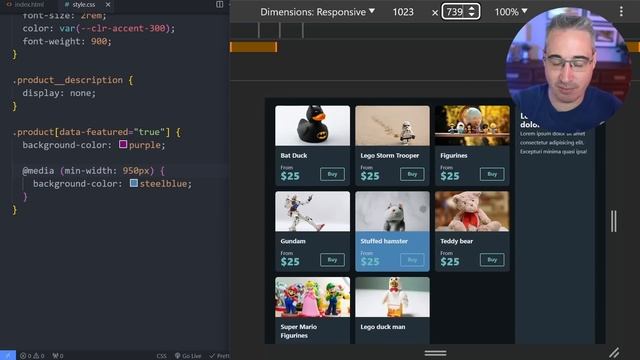Open the Dimensions: Responsive dropdown
This screenshot has height=360, width=640.
(x=317, y=12)
